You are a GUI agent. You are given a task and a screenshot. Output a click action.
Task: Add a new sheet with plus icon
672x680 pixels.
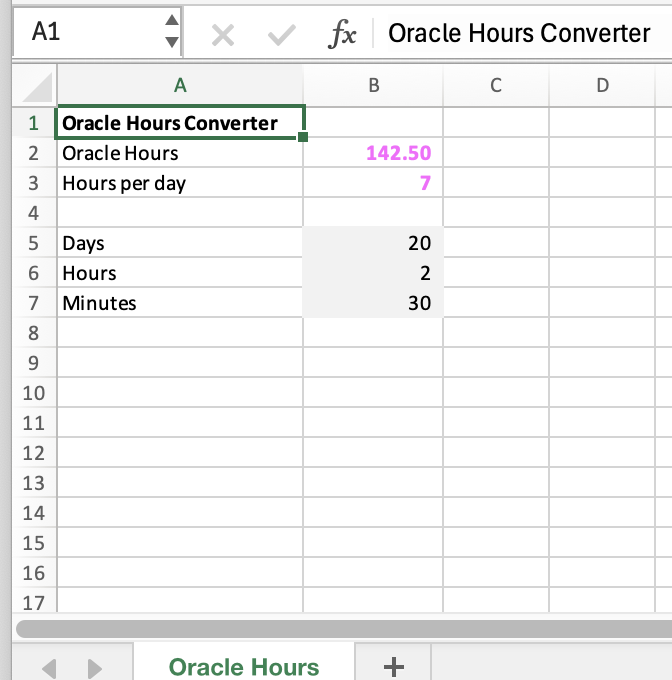[393, 666]
